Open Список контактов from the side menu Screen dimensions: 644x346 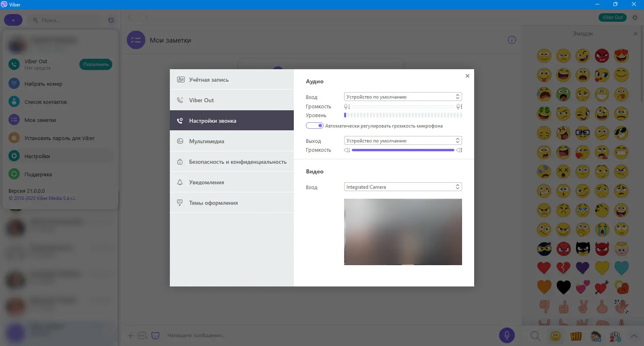coord(60,102)
